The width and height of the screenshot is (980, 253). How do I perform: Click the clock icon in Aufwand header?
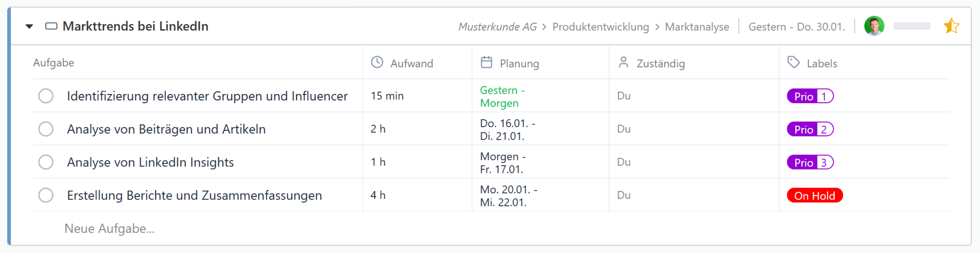point(377,62)
